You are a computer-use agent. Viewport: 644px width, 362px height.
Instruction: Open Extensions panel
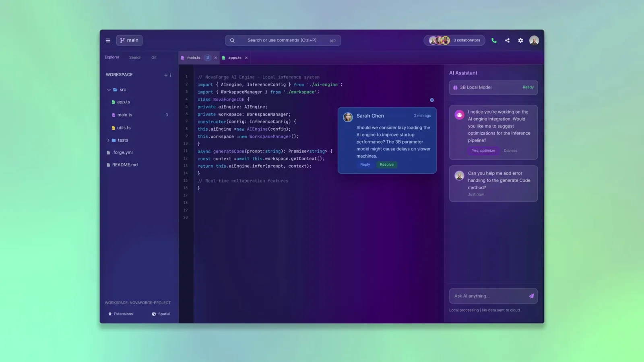click(121, 314)
